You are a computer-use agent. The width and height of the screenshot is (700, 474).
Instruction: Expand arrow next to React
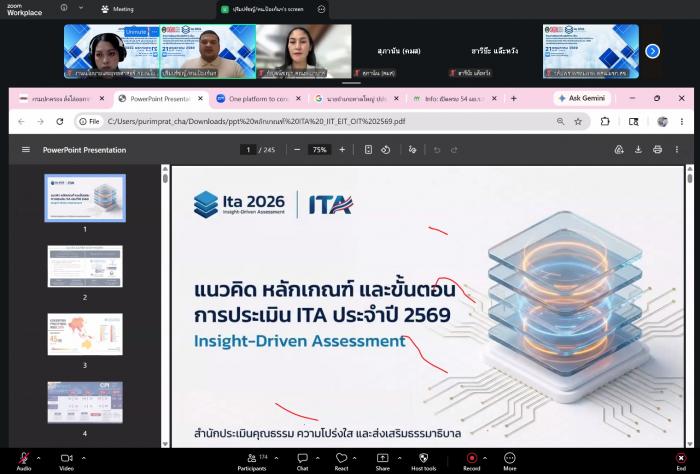(354, 458)
